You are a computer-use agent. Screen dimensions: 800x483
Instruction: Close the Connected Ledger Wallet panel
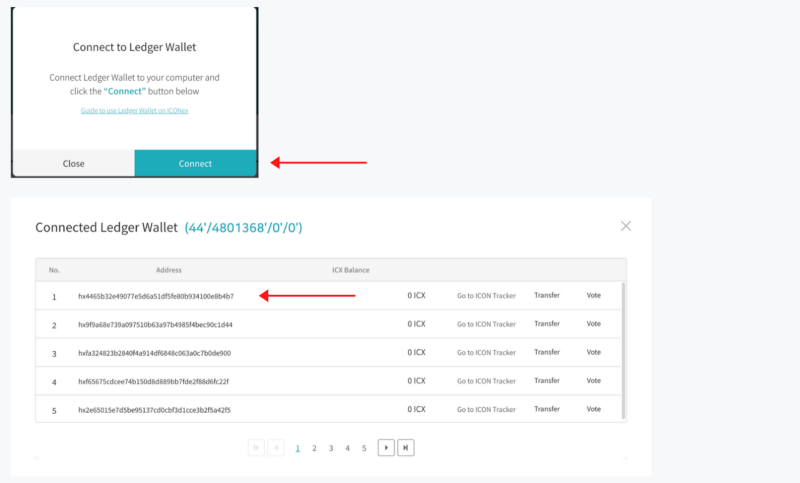click(626, 226)
